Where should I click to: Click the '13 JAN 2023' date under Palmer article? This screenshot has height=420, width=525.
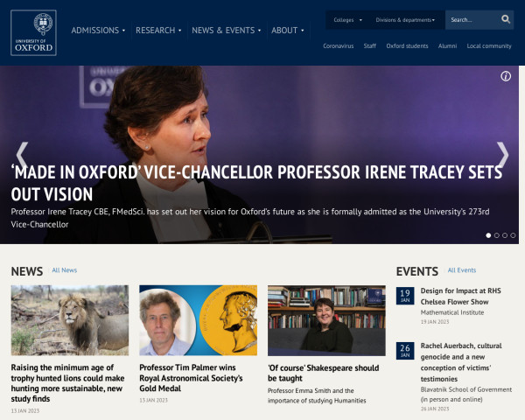153,400
